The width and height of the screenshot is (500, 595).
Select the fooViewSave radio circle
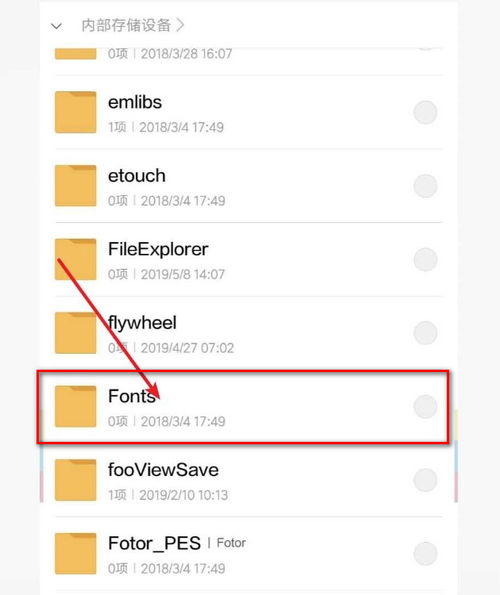click(x=425, y=480)
